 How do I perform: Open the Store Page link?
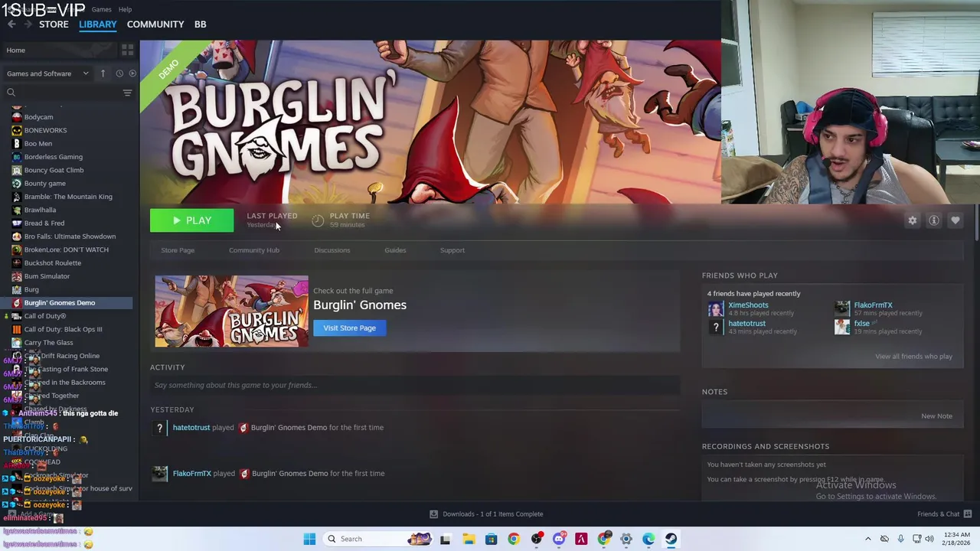(x=178, y=250)
